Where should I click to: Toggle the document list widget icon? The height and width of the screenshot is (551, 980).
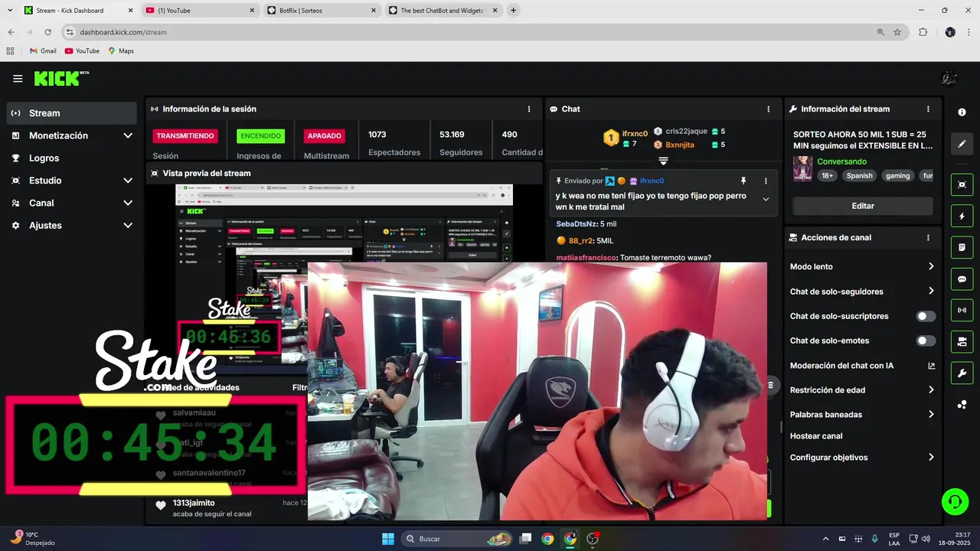(962, 248)
